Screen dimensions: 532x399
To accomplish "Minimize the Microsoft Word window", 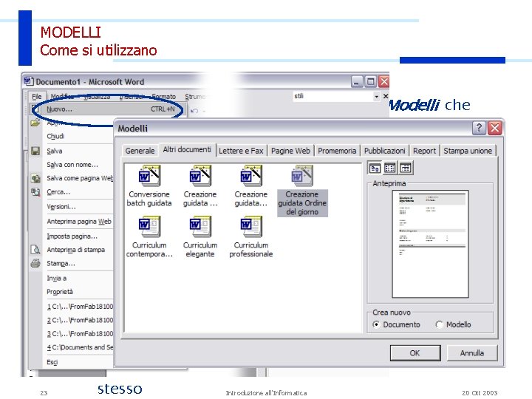I will pyautogui.click(x=357, y=82).
